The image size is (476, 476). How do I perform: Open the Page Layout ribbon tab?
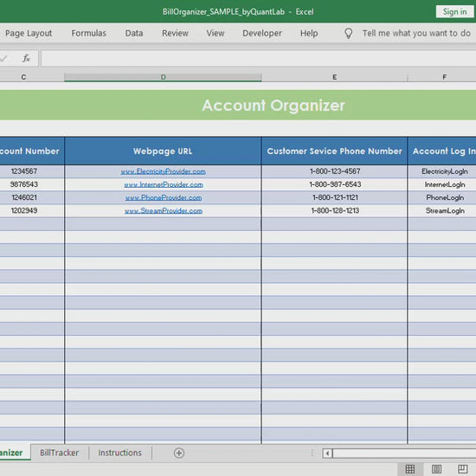point(29,33)
